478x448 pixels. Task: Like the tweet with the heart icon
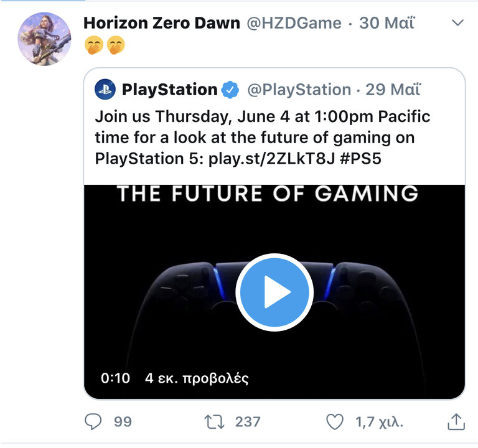tap(335, 422)
